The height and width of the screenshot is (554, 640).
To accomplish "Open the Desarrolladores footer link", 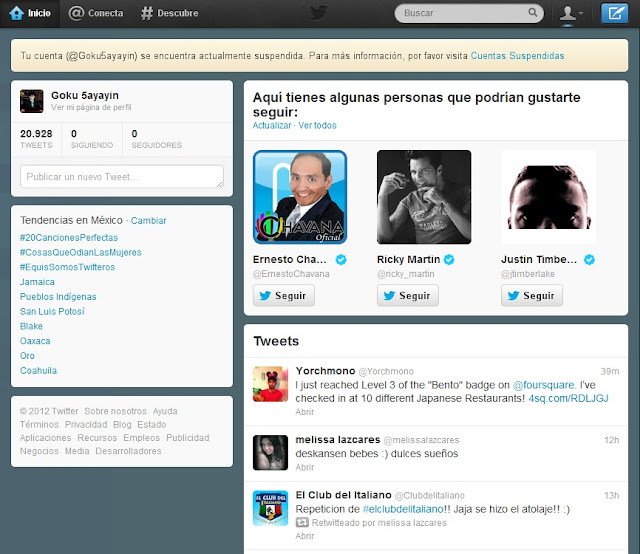I will pyautogui.click(x=128, y=451).
